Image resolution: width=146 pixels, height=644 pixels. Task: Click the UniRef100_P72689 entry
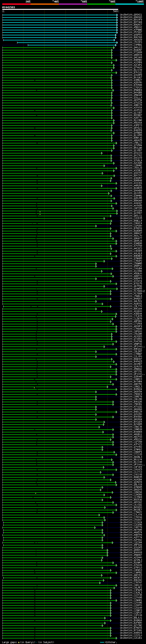pos(131,53)
